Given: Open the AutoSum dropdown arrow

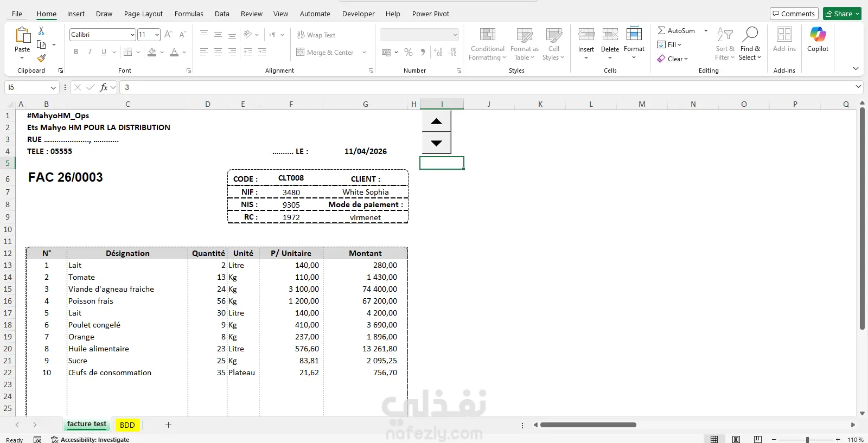Looking at the screenshot, I should point(706,30).
